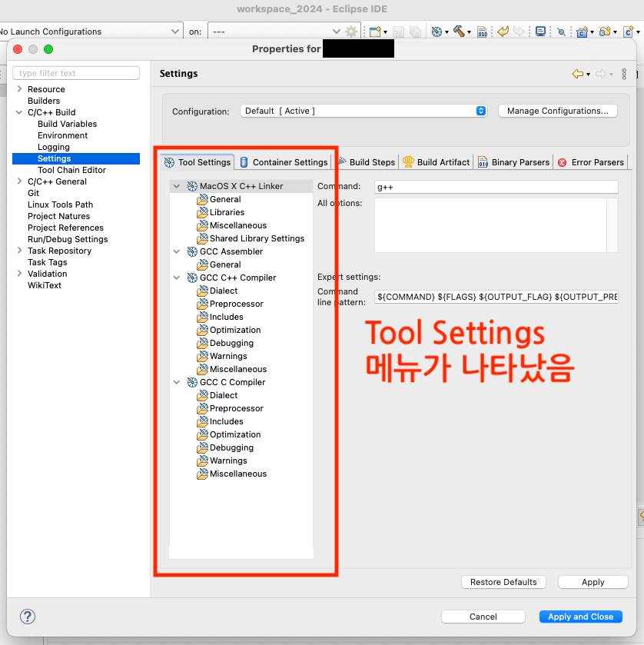Click the binary 010 toolbar icon

482,32
